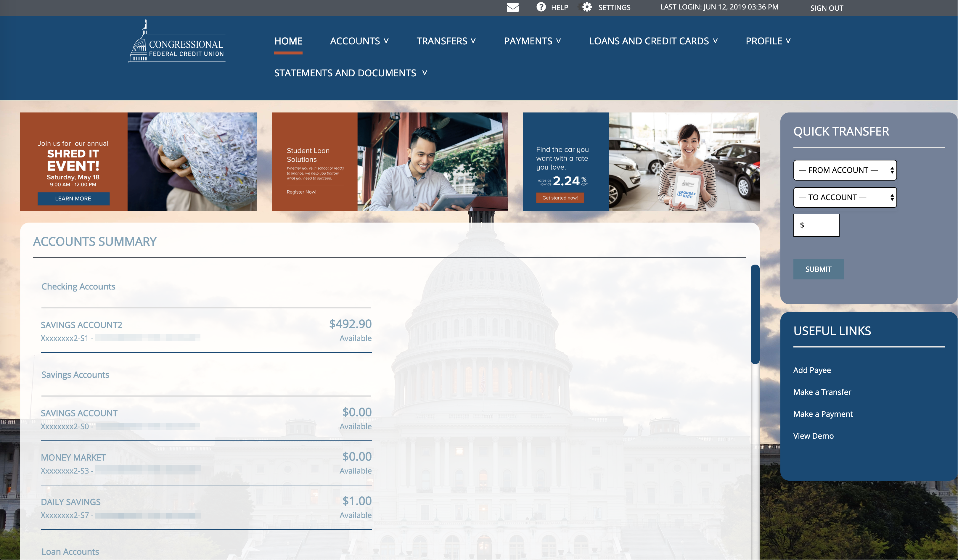Click the Add Payee link
Screen dimensions: 958x560
[x=812, y=370]
